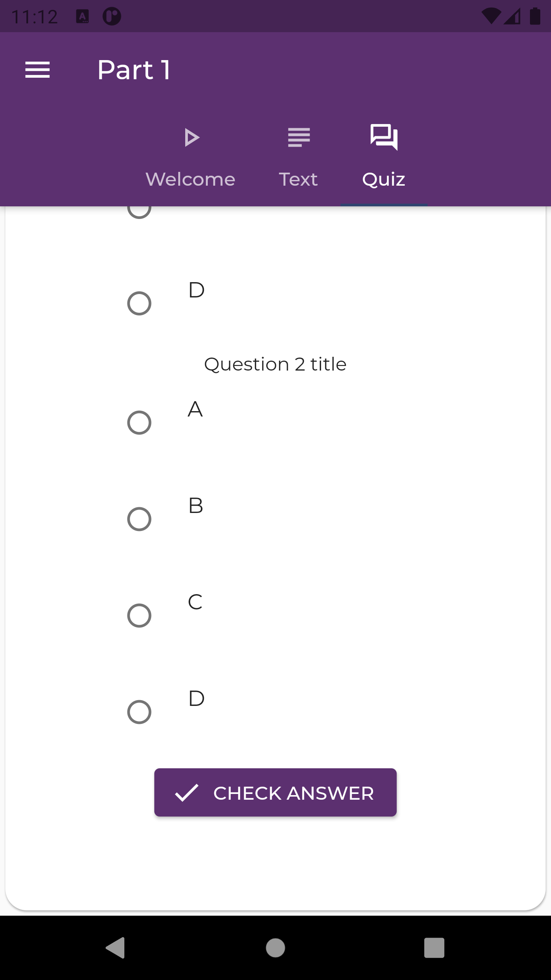
Task: Switch to the Welcome tab
Action: [x=191, y=179]
